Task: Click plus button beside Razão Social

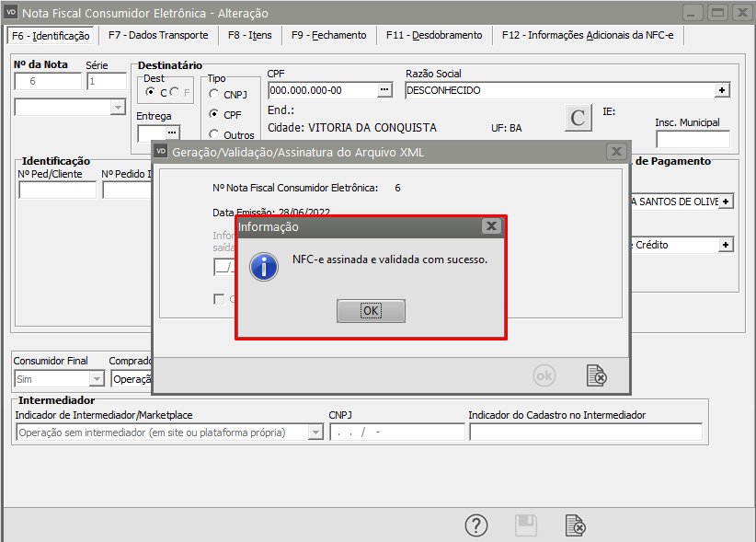Action: pos(722,90)
